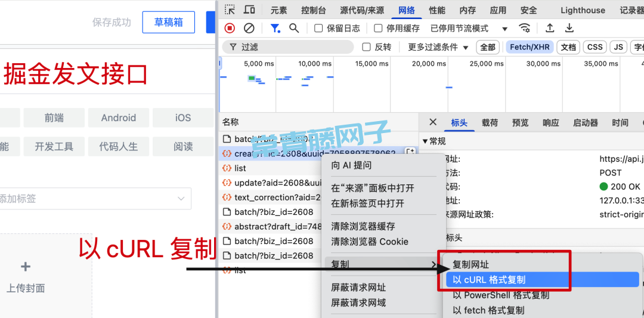Image resolution: width=644 pixels, height=318 pixels.
Task: Choose 以 cURL 格式复制 from submenu
Action: (x=489, y=280)
